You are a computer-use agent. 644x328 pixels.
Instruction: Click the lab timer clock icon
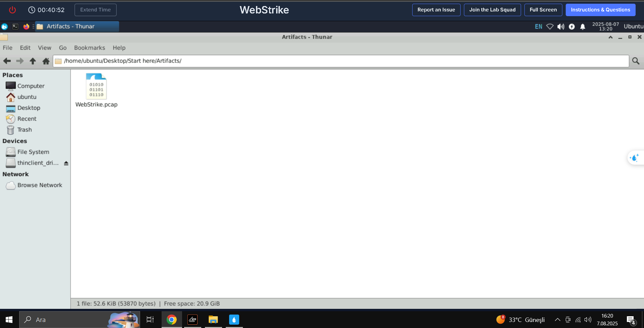click(32, 10)
